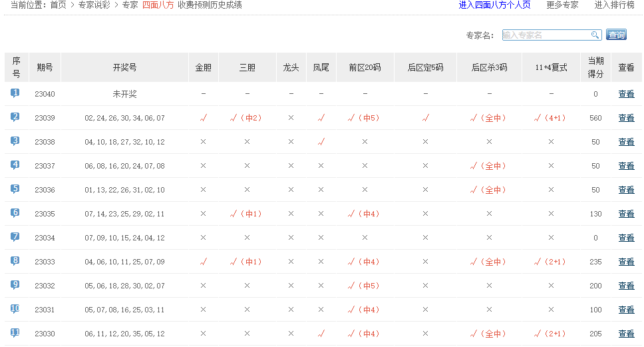Open 进入四面八方个人页 link
The width and height of the screenshot is (644, 347).
494,5
